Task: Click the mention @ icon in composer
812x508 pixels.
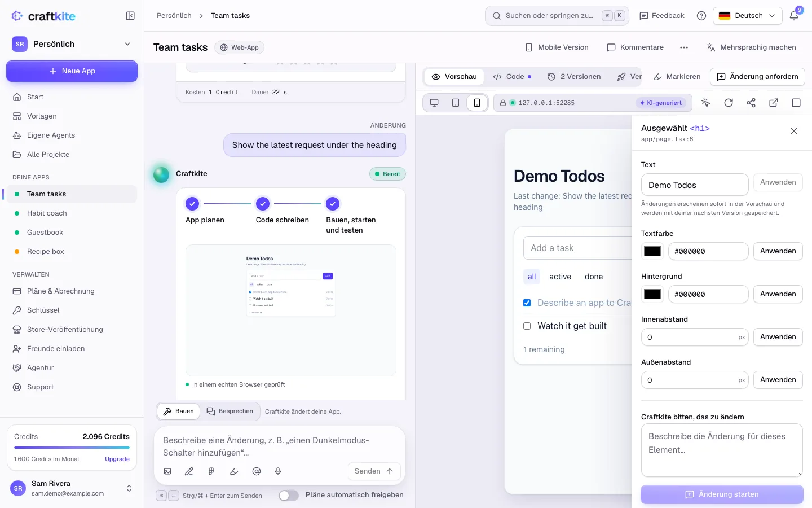Action: pyautogui.click(x=257, y=471)
